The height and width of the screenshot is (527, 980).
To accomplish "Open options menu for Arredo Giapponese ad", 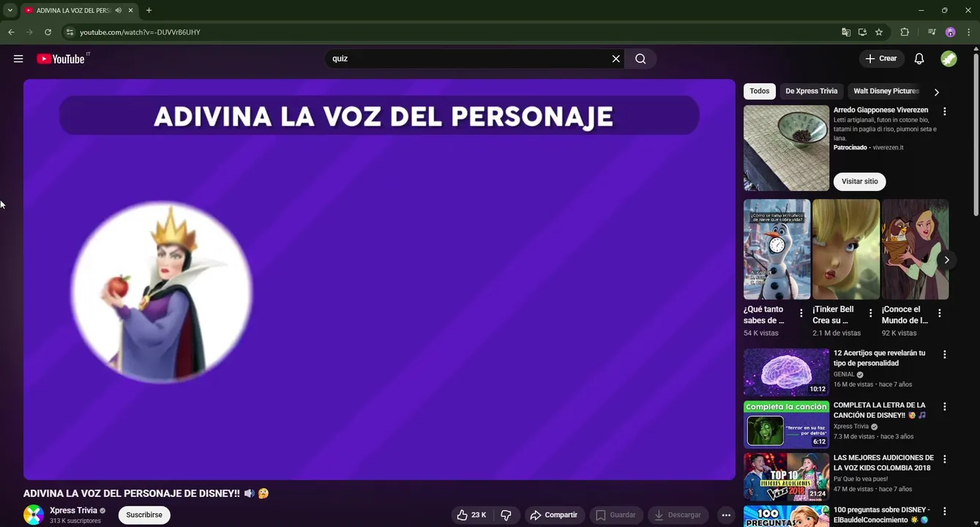I will pyautogui.click(x=944, y=111).
